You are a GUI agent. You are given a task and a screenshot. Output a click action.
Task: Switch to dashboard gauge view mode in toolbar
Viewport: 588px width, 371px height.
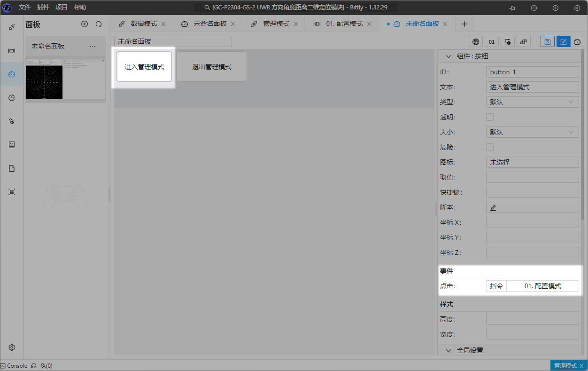pyautogui.click(x=578, y=42)
